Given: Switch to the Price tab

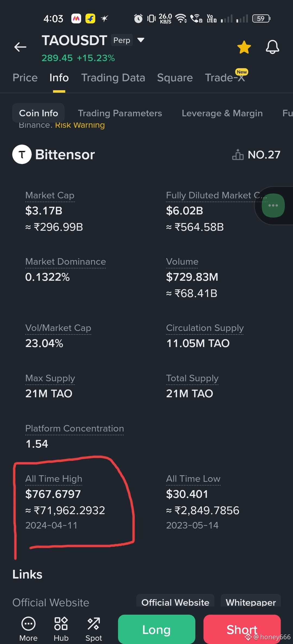Looking at the screenshot, I should (25, 78).
